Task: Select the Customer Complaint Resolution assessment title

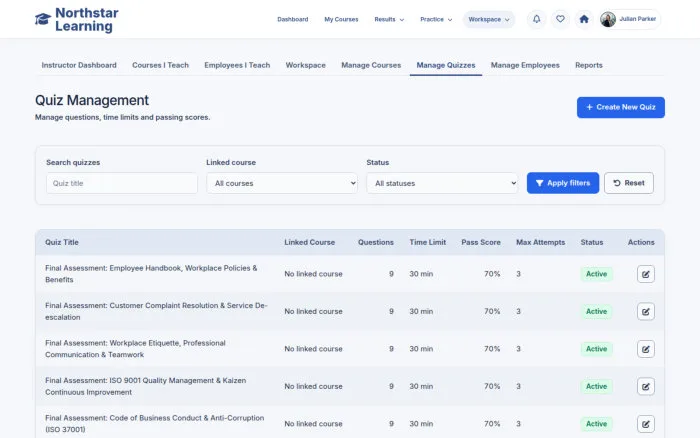Action: pos(156,312)
